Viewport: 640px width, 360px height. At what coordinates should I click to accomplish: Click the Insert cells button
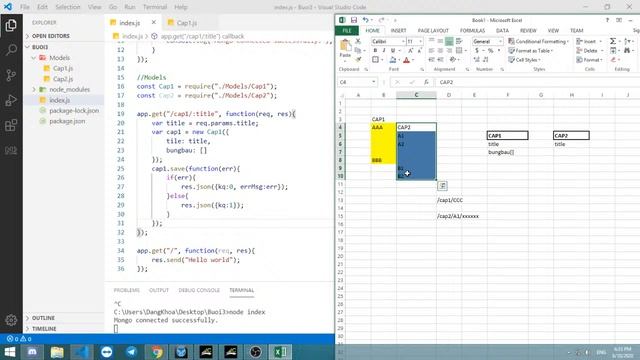coord(589,42)
